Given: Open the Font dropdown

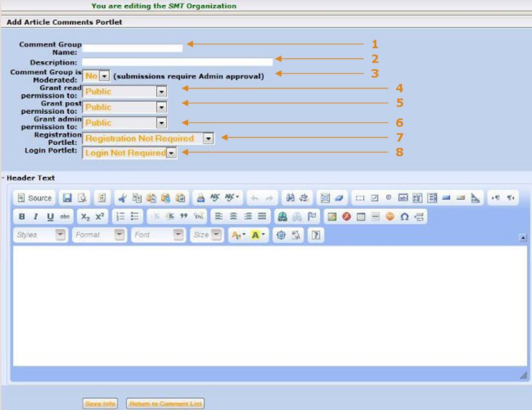Looking at the screenshot, I should pos(158,235).
